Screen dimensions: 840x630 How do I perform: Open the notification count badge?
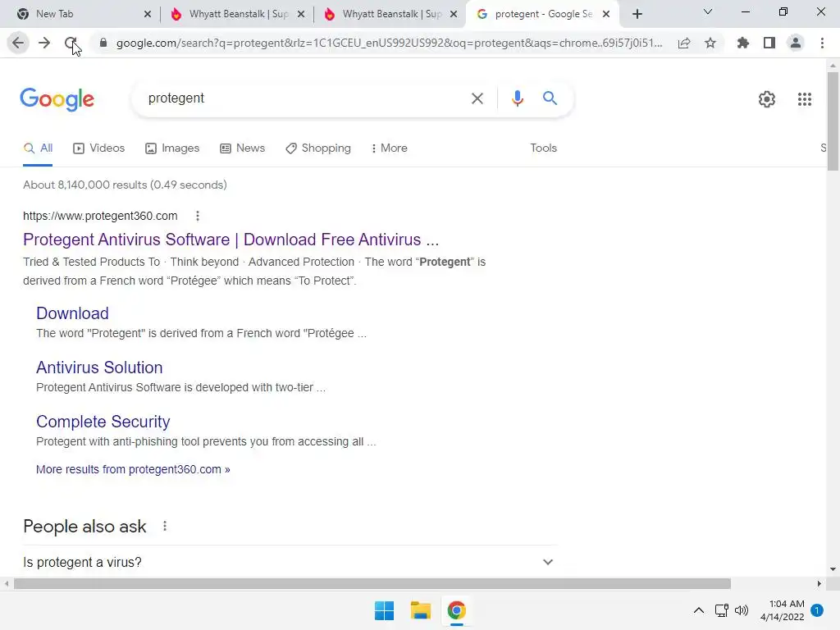point(817,610)
